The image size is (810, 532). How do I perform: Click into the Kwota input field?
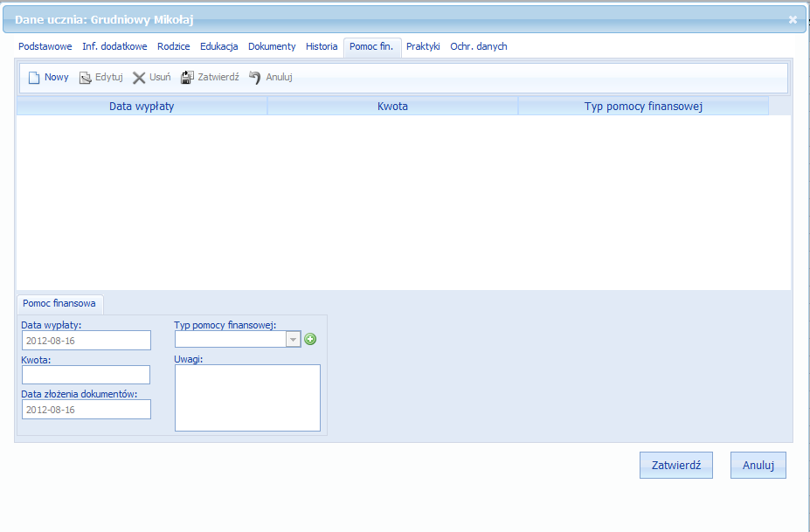pyautogui.click(x=86, y=375)
